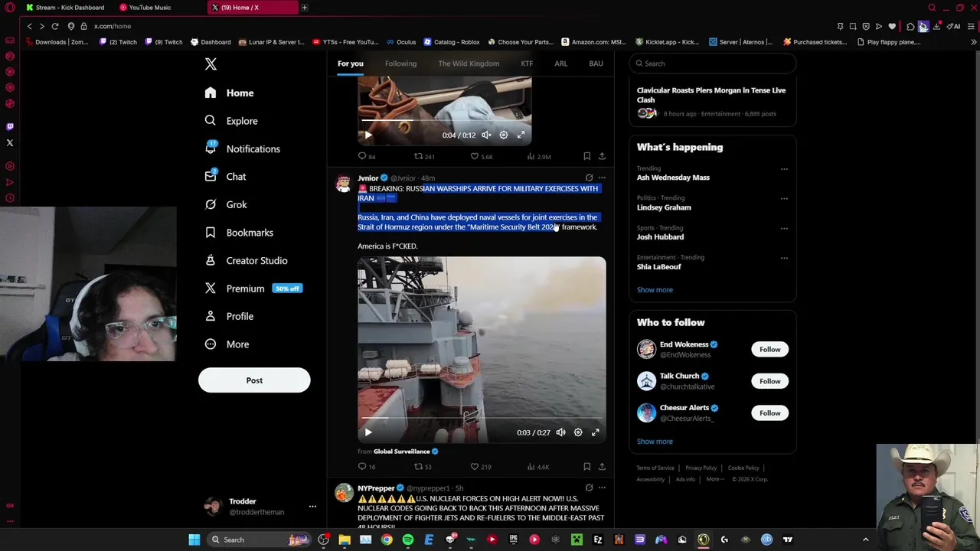Follow Talk Church
This screenshot has height=551, width=980.
click(769, 381)
